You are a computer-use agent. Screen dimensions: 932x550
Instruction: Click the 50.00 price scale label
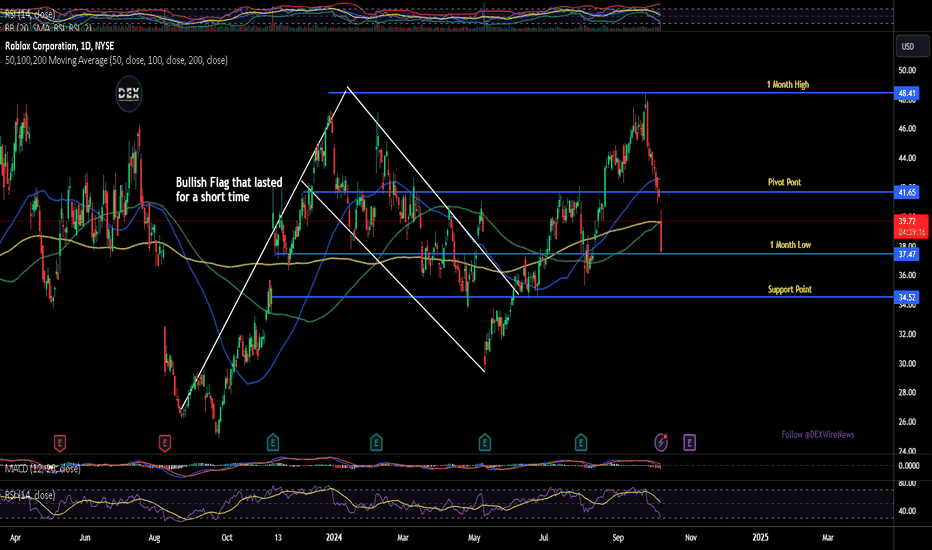(x=907, y=70)
